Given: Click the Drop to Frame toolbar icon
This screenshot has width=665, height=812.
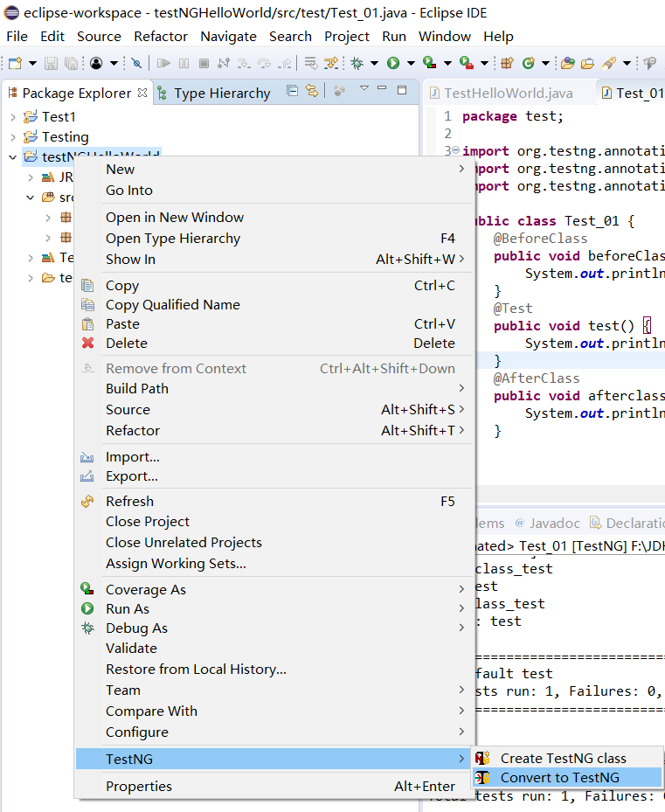Looking at the screenshot, I should (311, 63).
